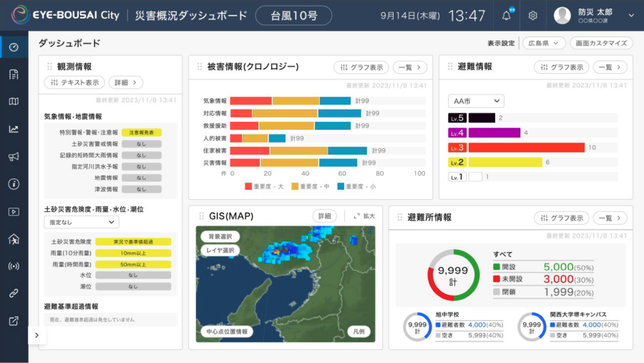Screen dimensions: 644x363
Task: Open dashboard gauge icon in sidebar
Action: (14, 47)
